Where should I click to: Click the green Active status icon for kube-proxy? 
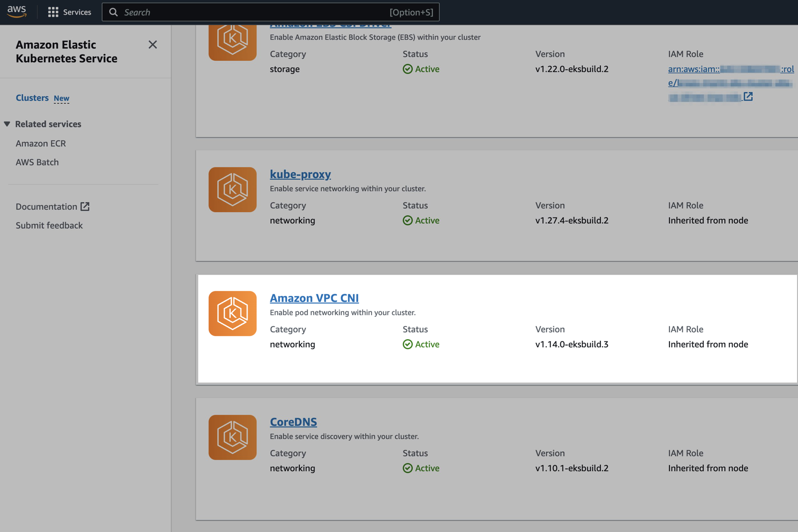407,220
